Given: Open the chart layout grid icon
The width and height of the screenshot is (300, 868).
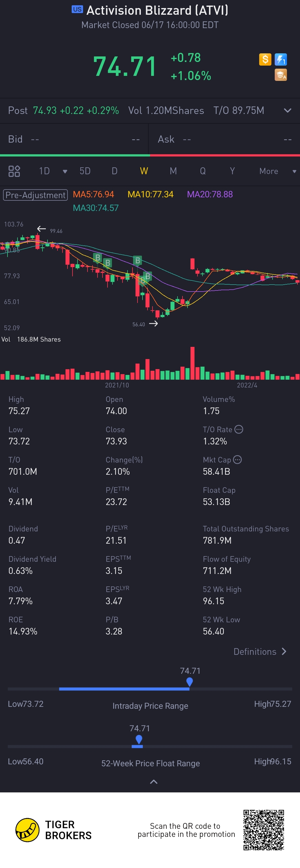Looking at the screenshot, I should 14,171.
